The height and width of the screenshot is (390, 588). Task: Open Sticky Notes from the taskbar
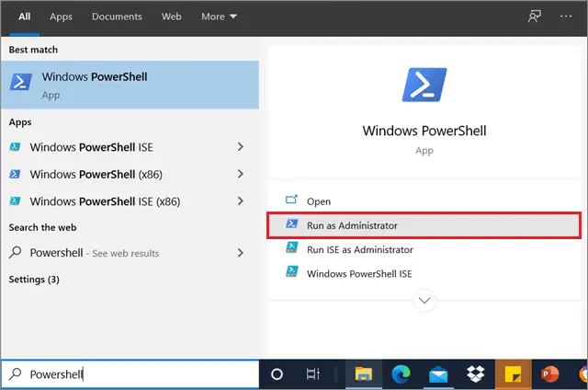(513, 373)
